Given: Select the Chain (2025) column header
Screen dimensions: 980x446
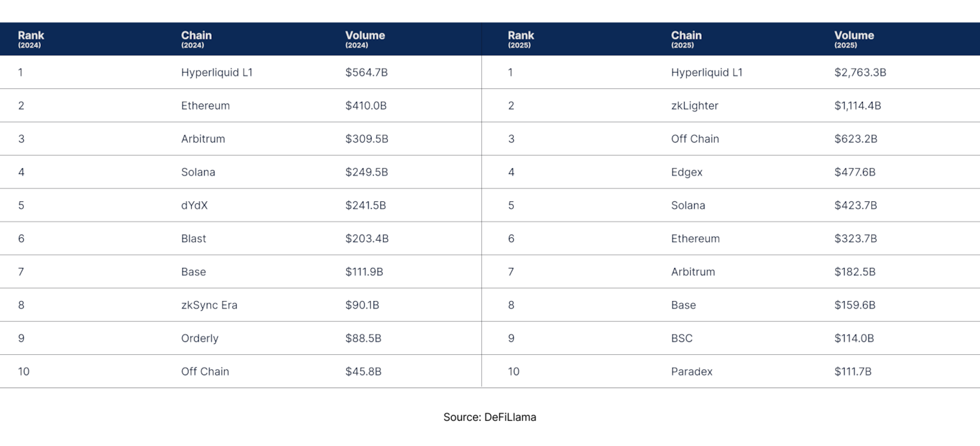Looking at the screenshot, I should 686,39.
